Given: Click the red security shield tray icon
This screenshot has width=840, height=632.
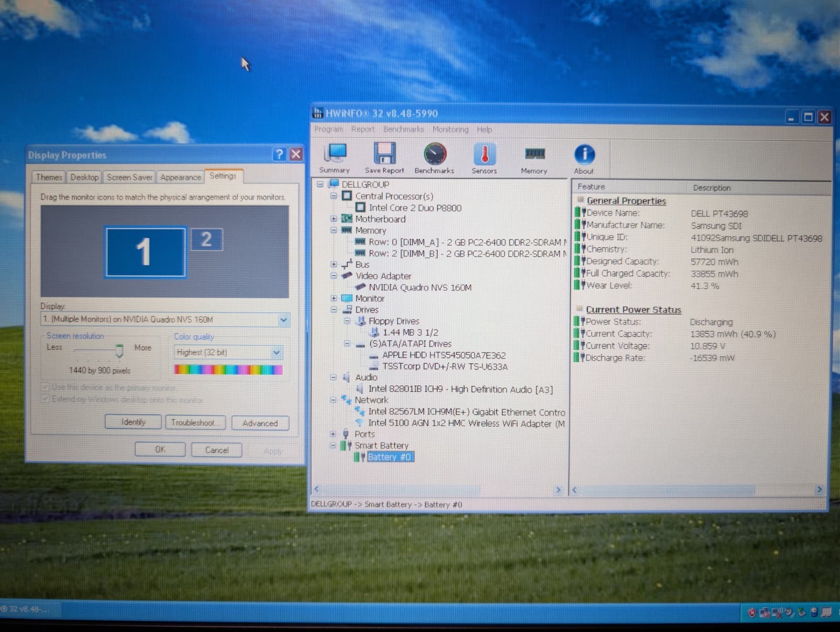Looking at the screenshot, I should click(752, 613).
